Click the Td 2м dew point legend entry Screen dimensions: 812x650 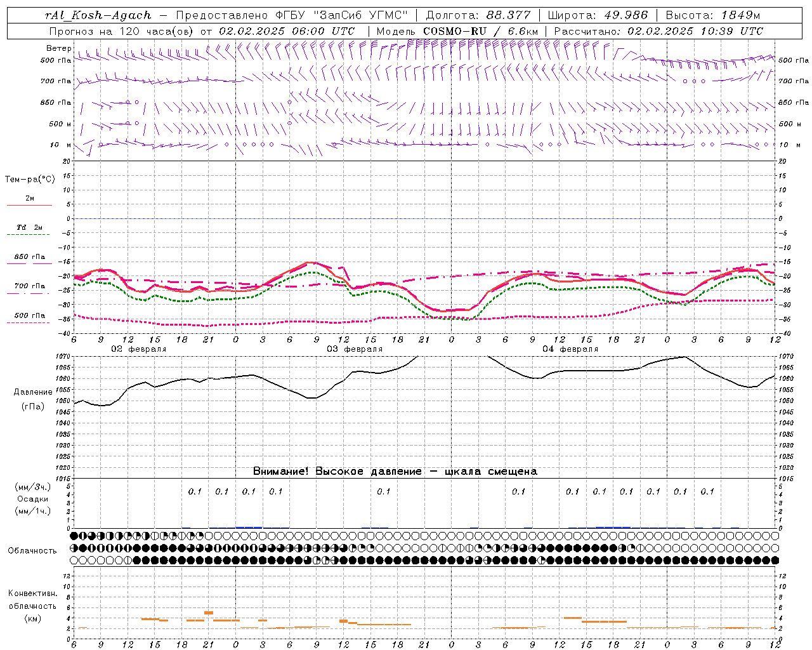click(29, 227)
